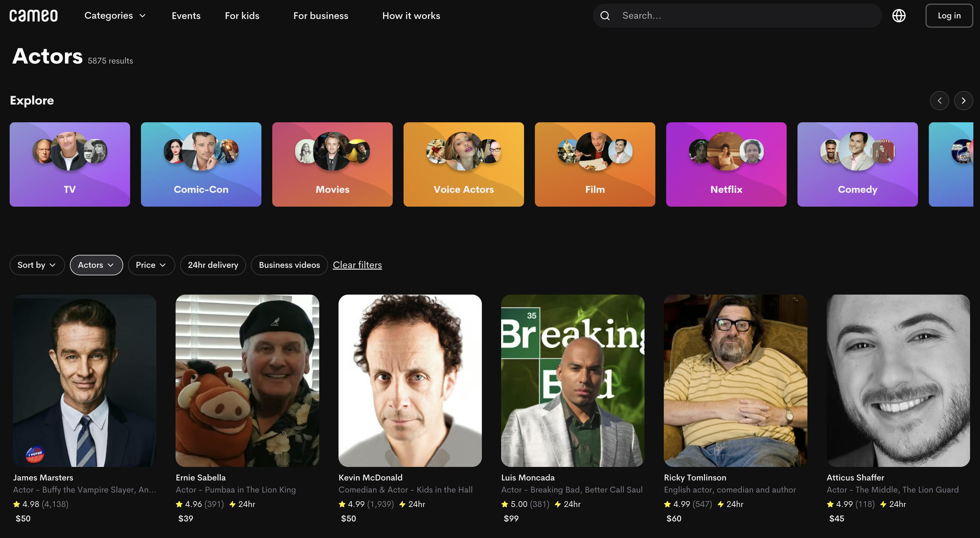Expand the Categories dropdown
The image size is (980, 538).
115,16
